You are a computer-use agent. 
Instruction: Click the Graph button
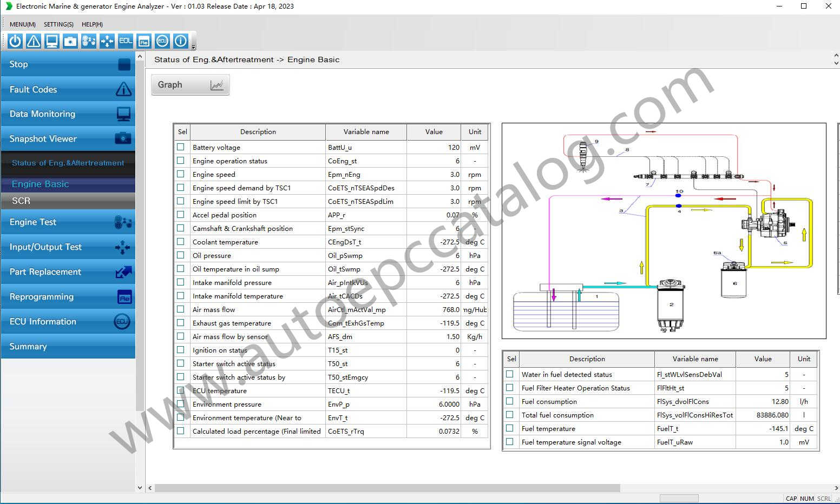click(x=190, y=85)
